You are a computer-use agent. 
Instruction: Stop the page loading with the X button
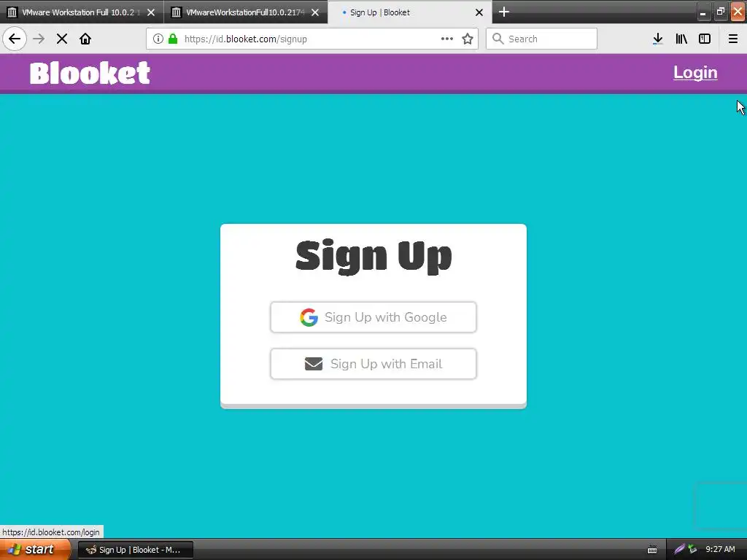click(x=62, y=39)
